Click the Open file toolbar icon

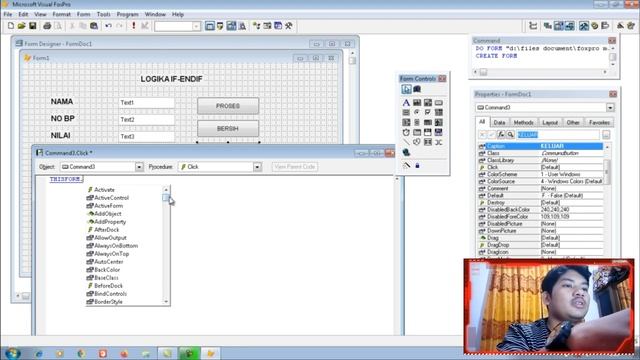pos(22,26)
